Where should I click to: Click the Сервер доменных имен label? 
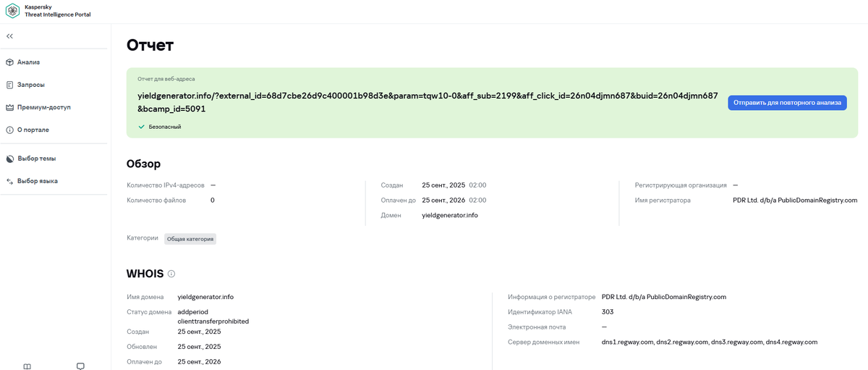[x=544, y=342]
